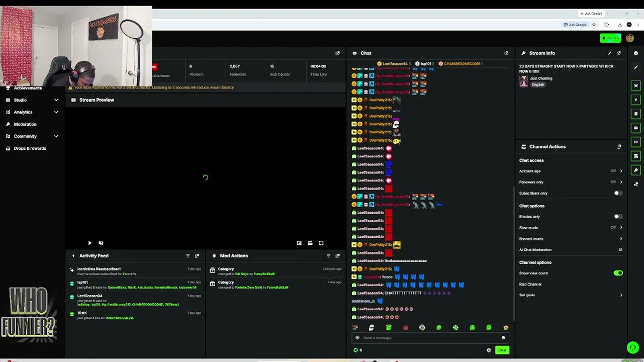
Task: Toggle Subscribers only chat
Action: [618, 193]
